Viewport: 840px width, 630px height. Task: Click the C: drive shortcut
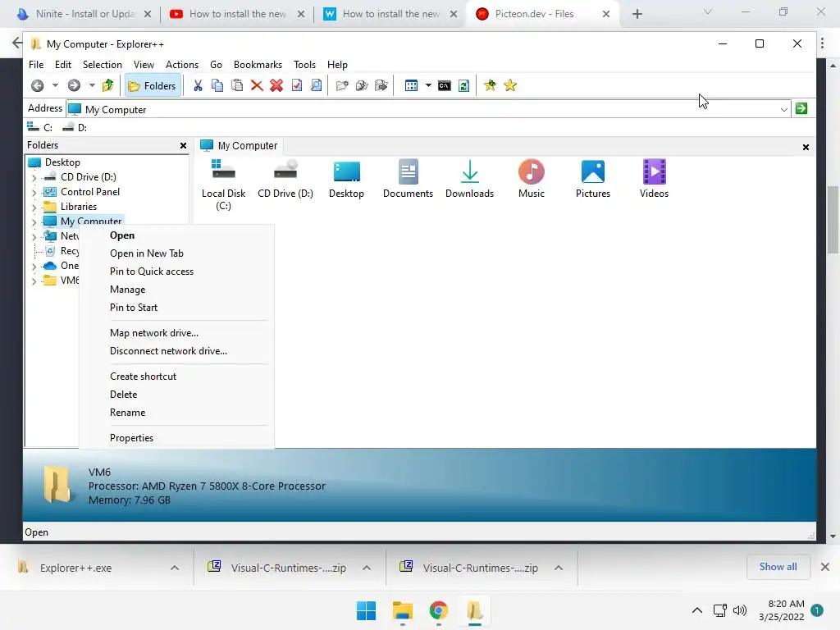coord(40,127)
